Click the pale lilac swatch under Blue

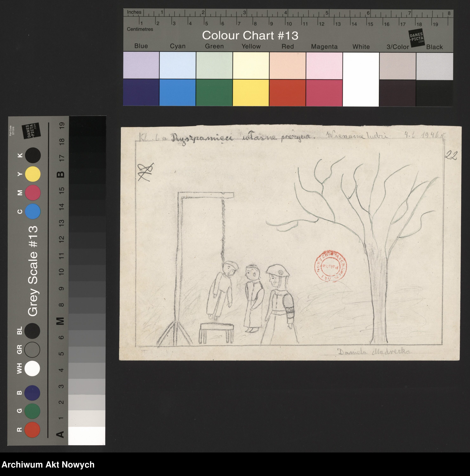tap(141, 65)
